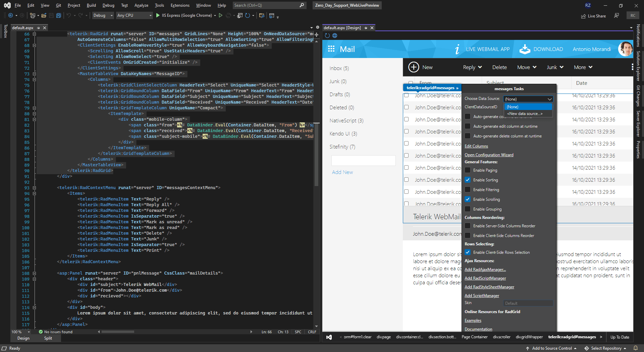The height and width of the screenshot is (352, 644).
Task: Click the Visual Studio logo in breadcrumb bar
Action: pos(329,337)
